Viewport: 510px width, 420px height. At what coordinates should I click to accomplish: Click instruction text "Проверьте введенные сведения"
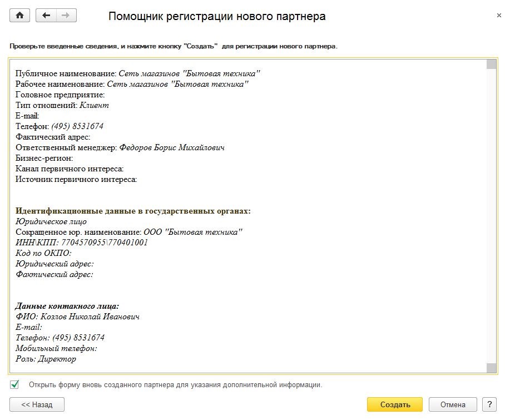(174, 46)
